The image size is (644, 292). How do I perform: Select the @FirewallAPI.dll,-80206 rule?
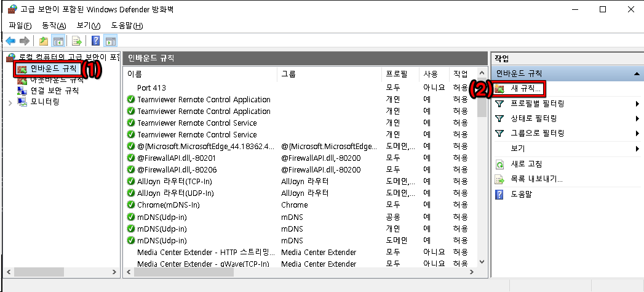tap(300, 169)
